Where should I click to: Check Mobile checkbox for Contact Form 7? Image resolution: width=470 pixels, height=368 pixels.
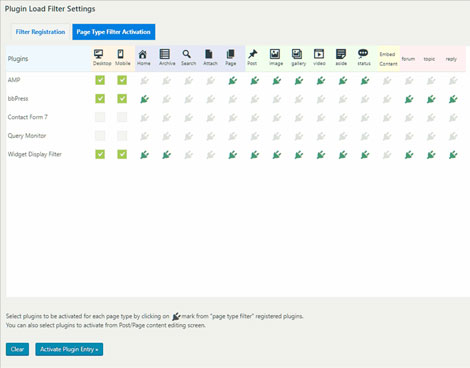pos(122,117)
